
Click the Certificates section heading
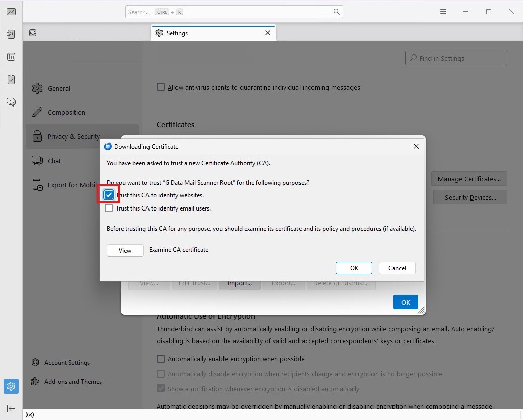tap(176, 125)
